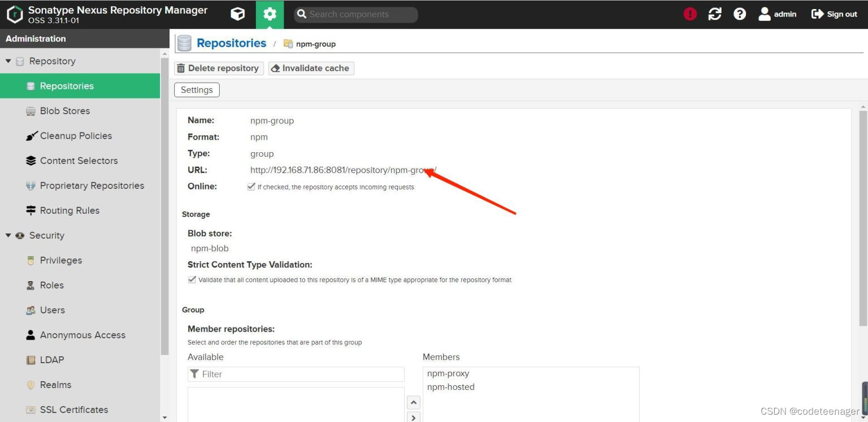Click the Nexus logo icon

coord(15,14)
